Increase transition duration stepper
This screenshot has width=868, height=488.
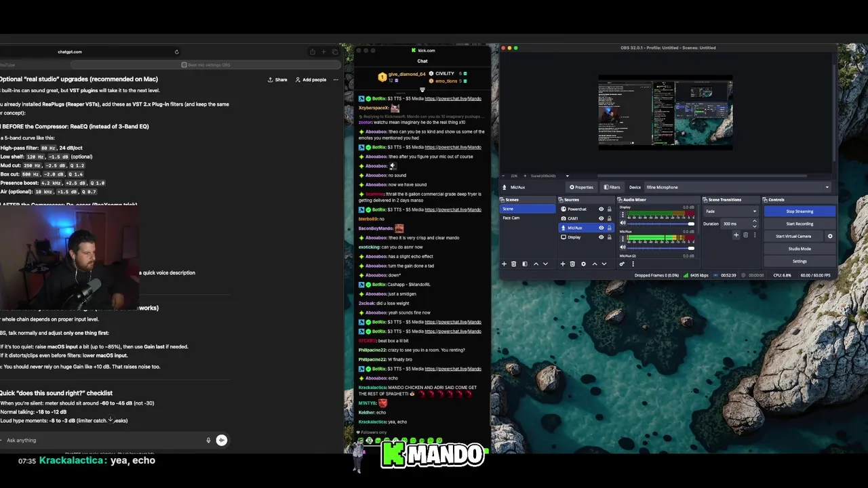[754, 221]
